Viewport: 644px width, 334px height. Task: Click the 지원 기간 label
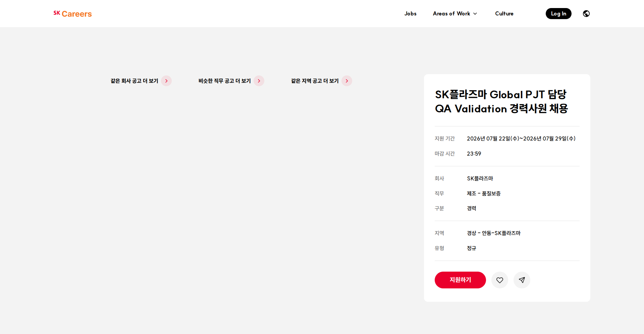(445, 138)
